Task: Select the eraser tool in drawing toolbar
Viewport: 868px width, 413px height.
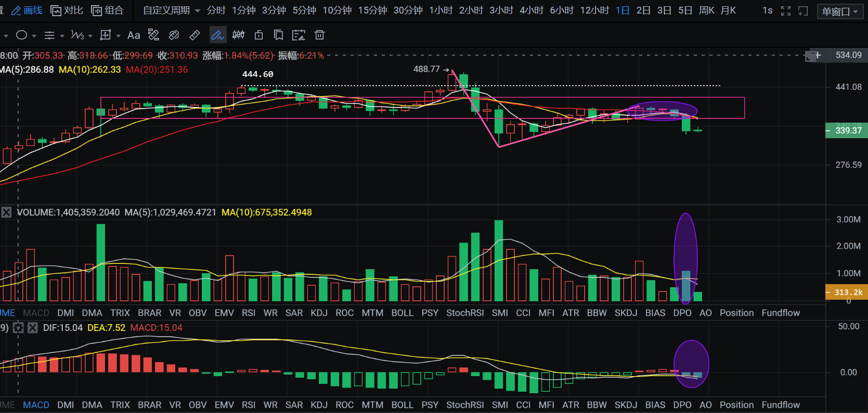Action: [174, 35]
